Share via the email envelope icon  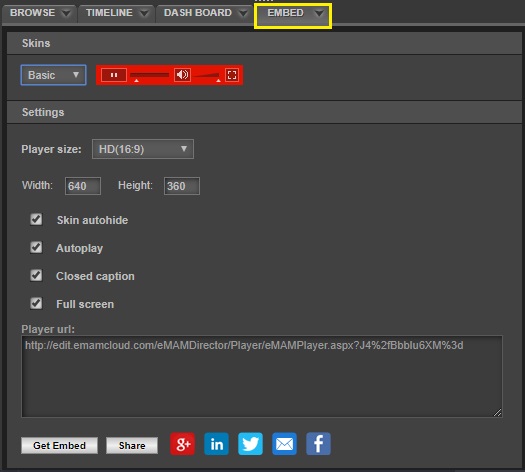tap(284, 444)
